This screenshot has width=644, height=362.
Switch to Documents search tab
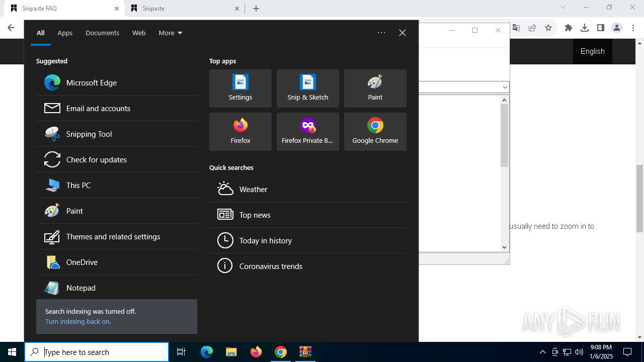tap(102, 33)
